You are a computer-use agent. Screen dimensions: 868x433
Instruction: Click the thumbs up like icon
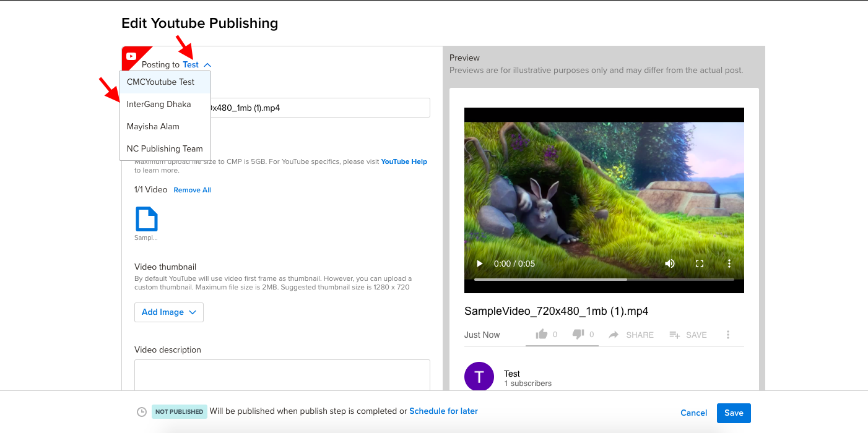542,334
